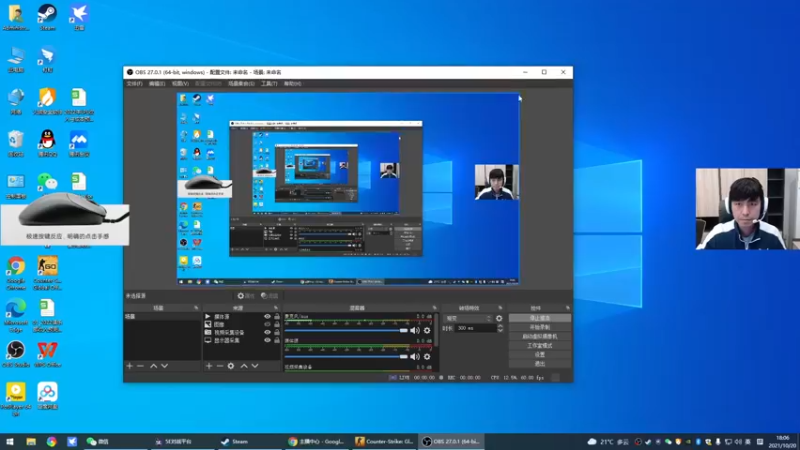Click the 停止推流 stop streaming button
The image size is (800, 450).
[540, 318]
